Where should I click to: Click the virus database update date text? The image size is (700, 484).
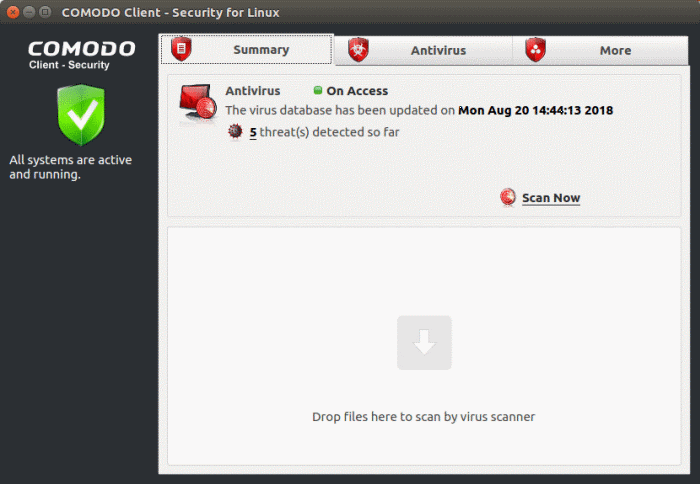click(x=536, y=110)
